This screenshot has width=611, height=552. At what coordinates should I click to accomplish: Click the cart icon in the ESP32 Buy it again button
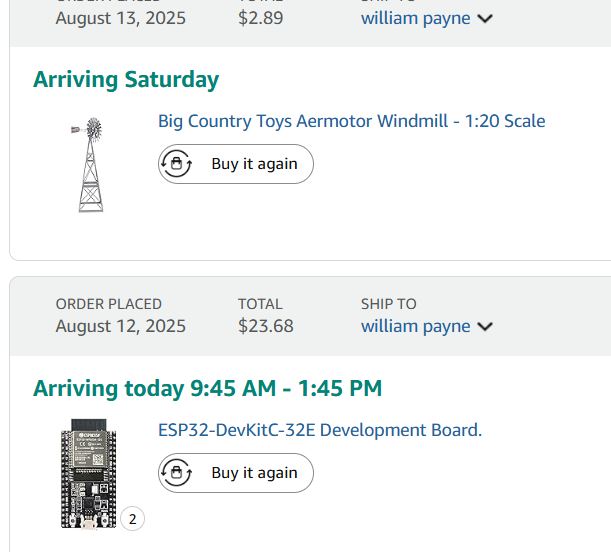[177, 473]
